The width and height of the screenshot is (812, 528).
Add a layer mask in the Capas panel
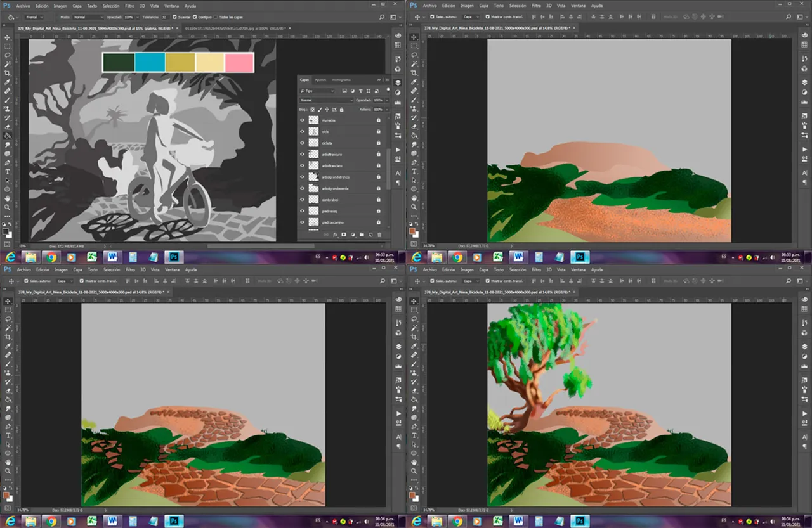tap(344, 235)
